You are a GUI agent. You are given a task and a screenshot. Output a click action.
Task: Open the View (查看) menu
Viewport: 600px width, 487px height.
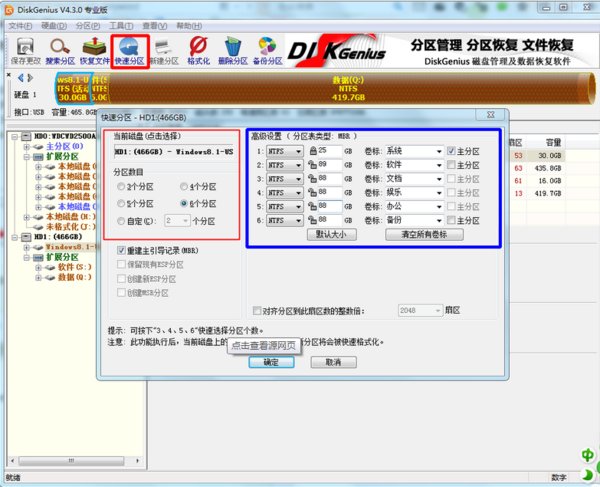pyautogui.click(x=155, y=26)
